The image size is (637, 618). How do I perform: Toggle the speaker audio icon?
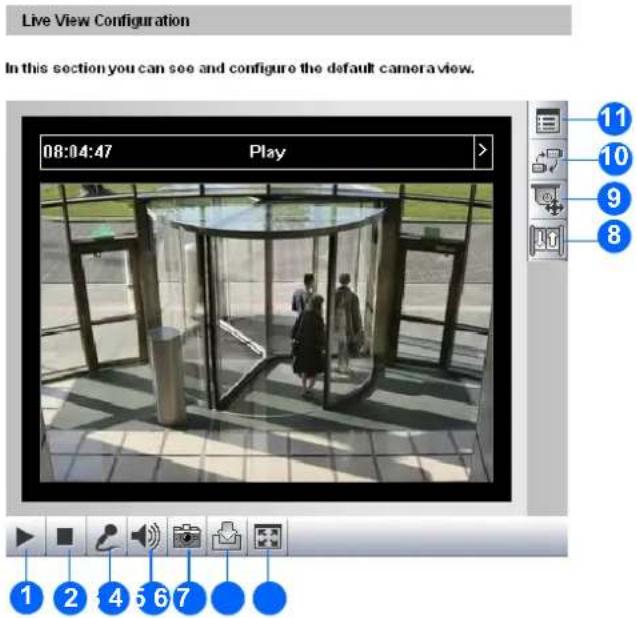tap(147, 537)
